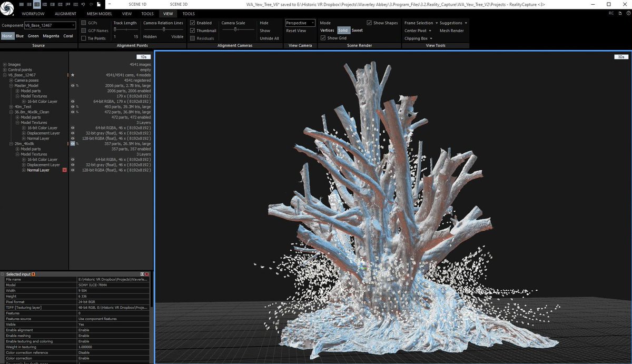Click the texture icon beside Master_Model
The width and height of the screenshot is (632, 364).
[x=77, y=85]
